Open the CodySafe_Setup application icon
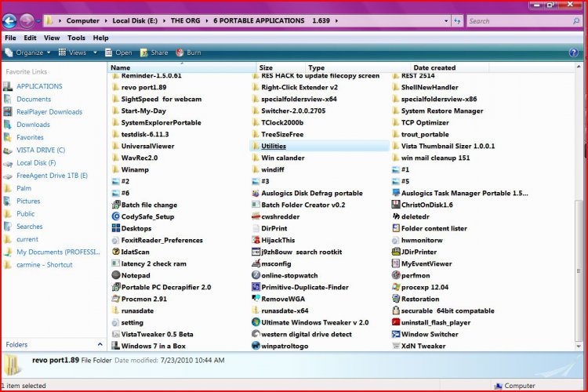Image resolution: width=588 pixels, height=392 pixels. 116,216
